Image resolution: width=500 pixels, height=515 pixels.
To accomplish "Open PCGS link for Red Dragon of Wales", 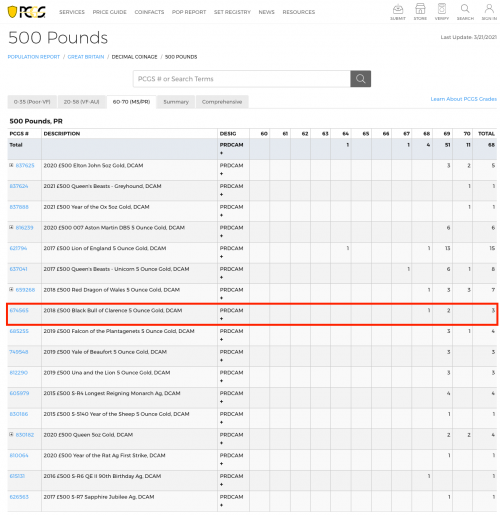I will click(x=25, y=290).
